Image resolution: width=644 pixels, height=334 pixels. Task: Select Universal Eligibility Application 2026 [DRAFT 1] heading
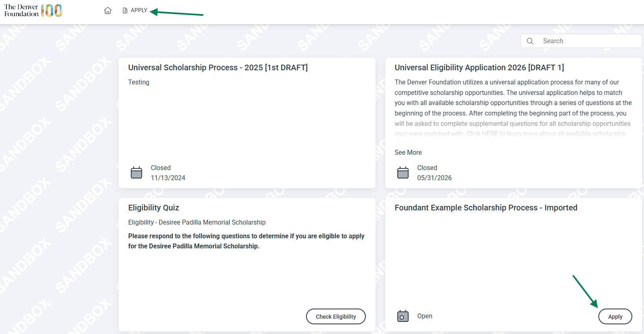click(x=479, y=67)
